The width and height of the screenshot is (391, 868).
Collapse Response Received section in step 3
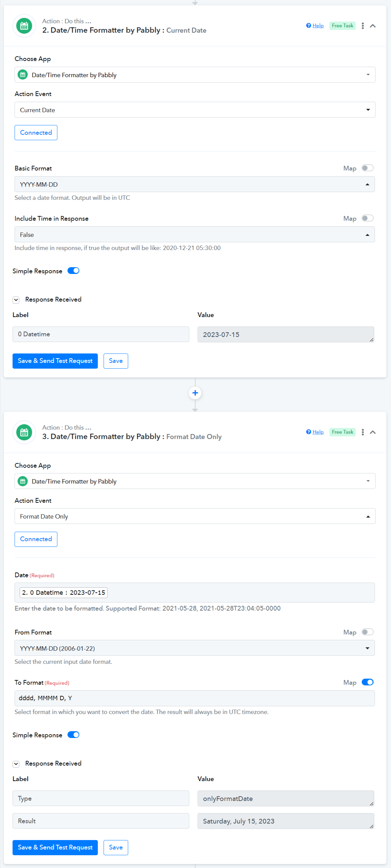(16, 764)
